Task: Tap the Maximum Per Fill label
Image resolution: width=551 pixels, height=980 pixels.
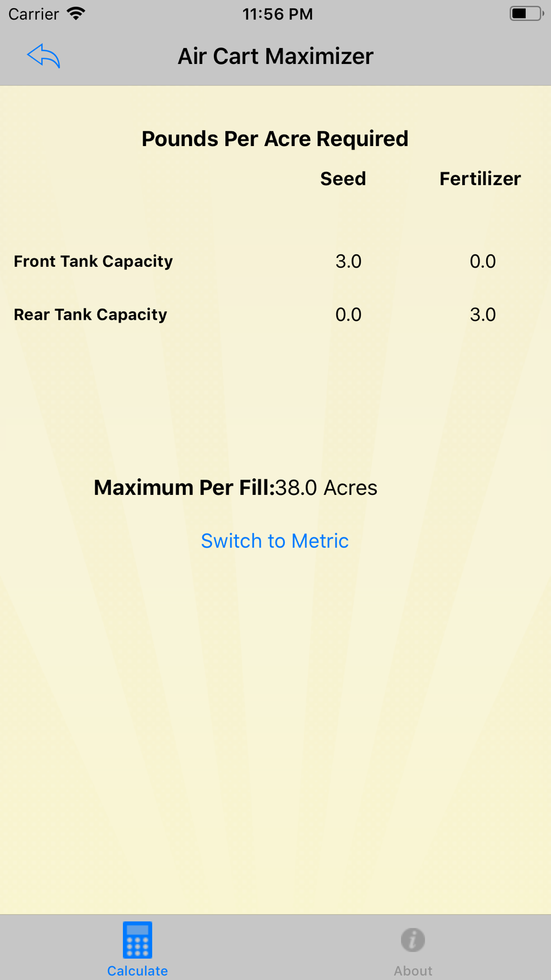Action: pos(184,488)
